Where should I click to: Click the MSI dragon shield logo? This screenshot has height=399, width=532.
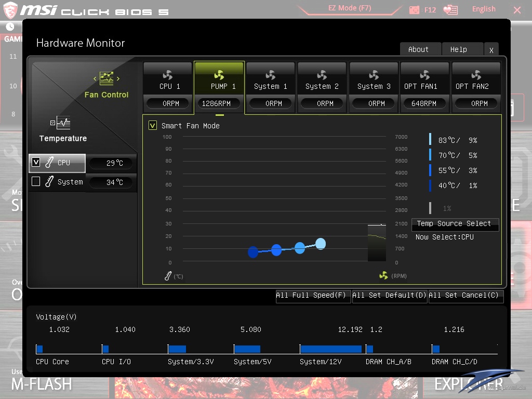10,10
